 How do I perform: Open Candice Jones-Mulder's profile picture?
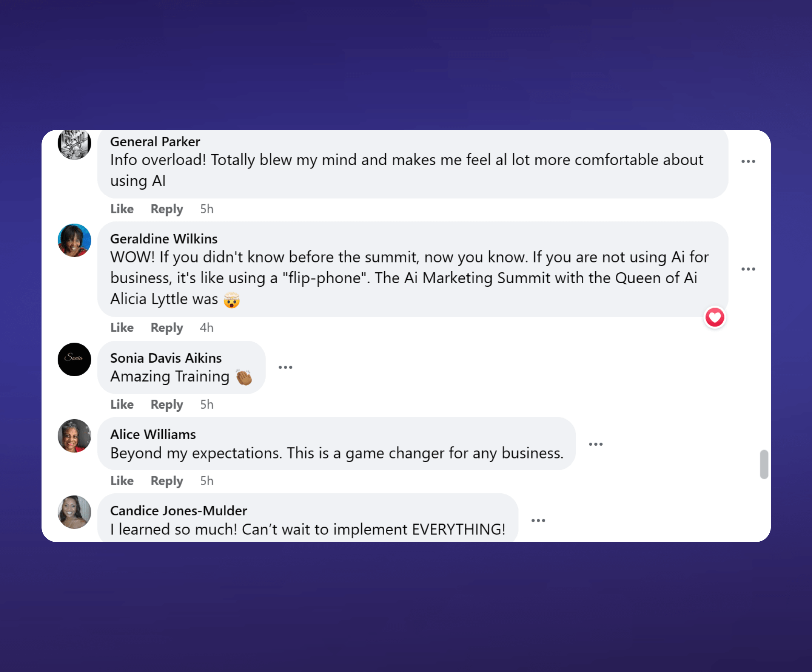[74, 512]
